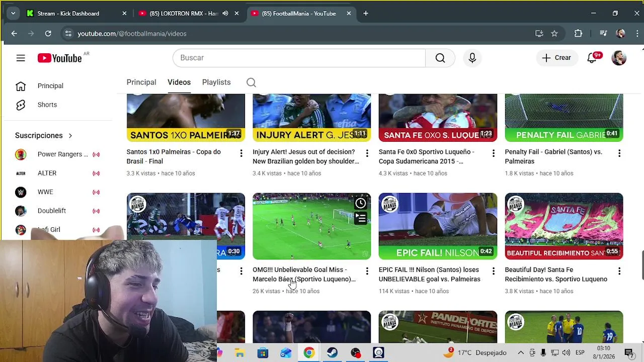The width and height of the screenshot is (644, 362).
Task: Open Steam from the taskbar
Action: click(x=332, y=353)
